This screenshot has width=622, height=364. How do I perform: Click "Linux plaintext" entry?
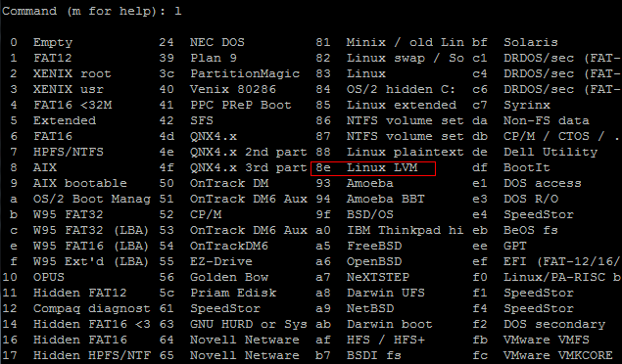pos(405,152)
